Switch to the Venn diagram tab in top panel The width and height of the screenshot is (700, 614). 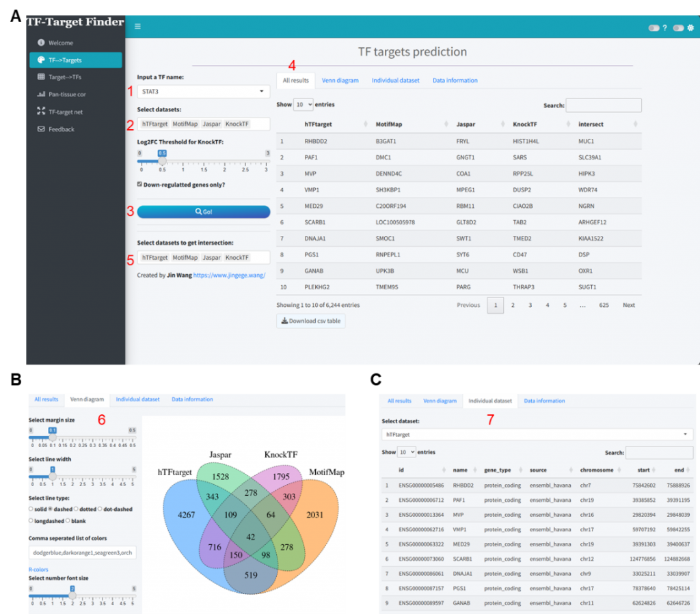340,81
